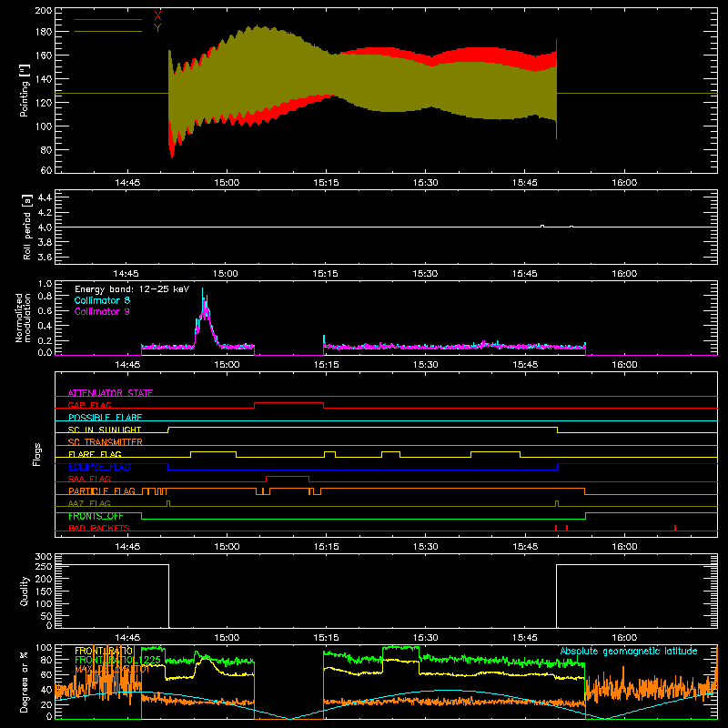Image resolution: width=728 pixels, height=728 pixels.
Task: Click the green FRONTS_OFF label
Action: tap(96, 516)
